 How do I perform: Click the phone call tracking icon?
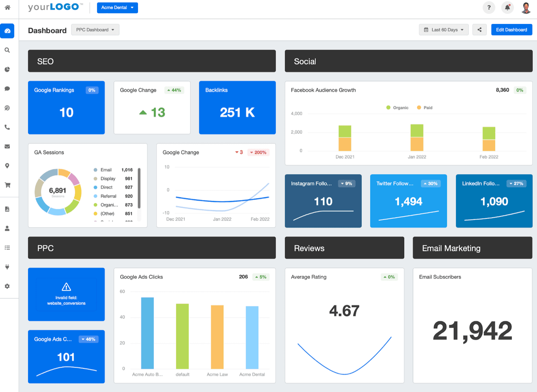tap(7, 127)
